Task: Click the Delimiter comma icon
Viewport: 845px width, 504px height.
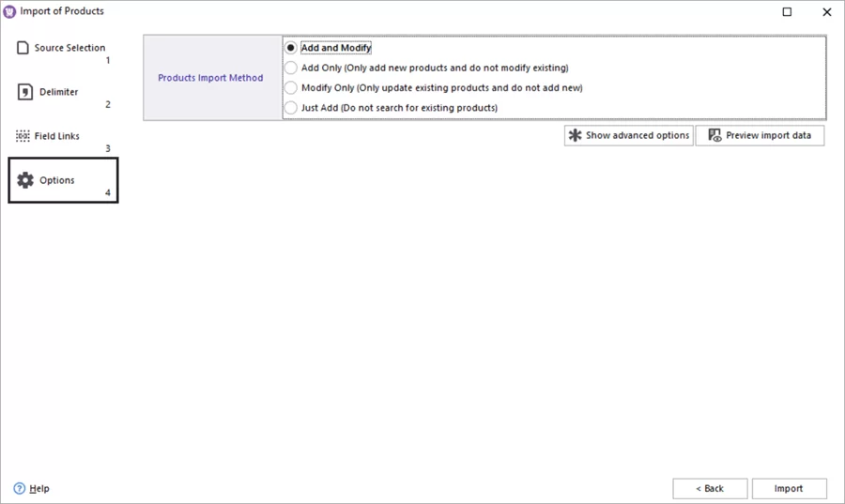Action: (25, 92)
